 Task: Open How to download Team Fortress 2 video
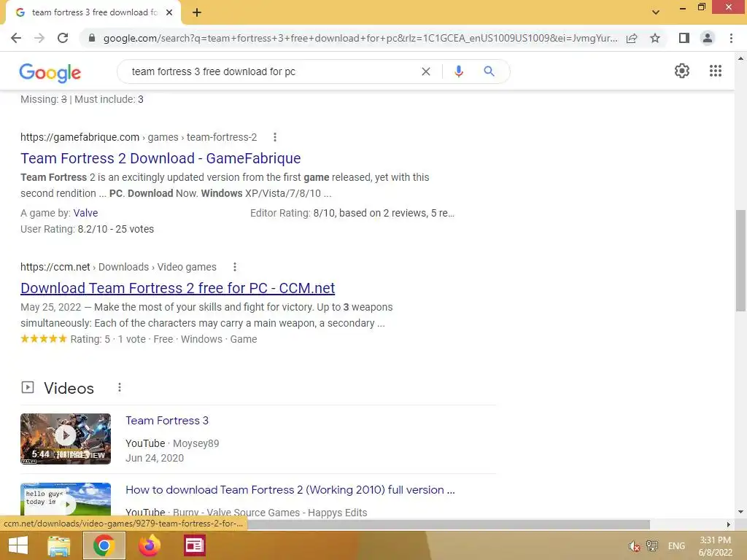[x=290, y=490]
